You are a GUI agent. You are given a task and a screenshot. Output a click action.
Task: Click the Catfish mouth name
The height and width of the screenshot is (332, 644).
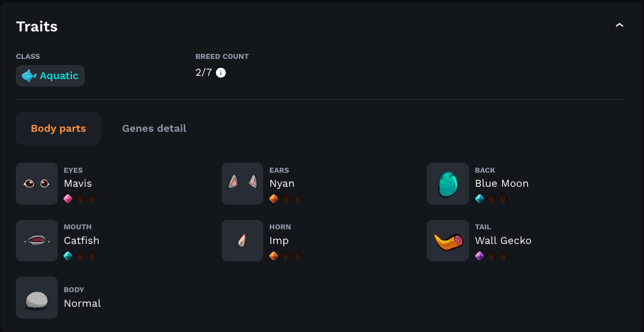click(x=81, y=241)
